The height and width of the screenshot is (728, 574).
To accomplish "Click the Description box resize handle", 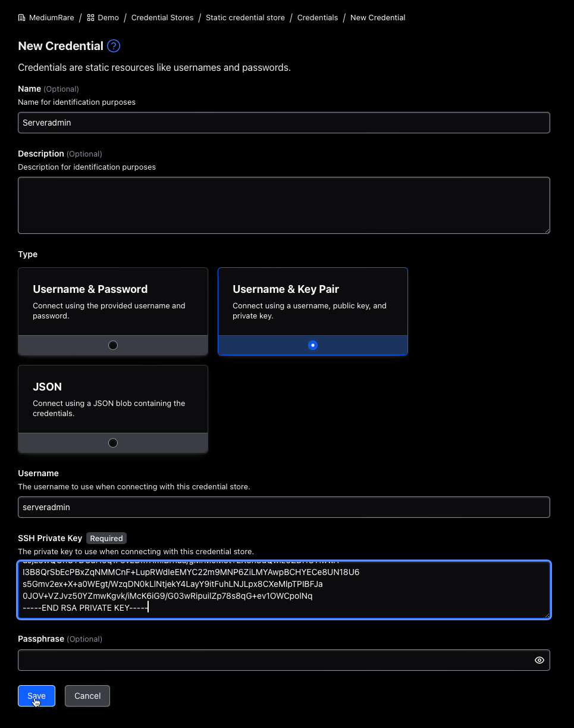I will [547, 230].
